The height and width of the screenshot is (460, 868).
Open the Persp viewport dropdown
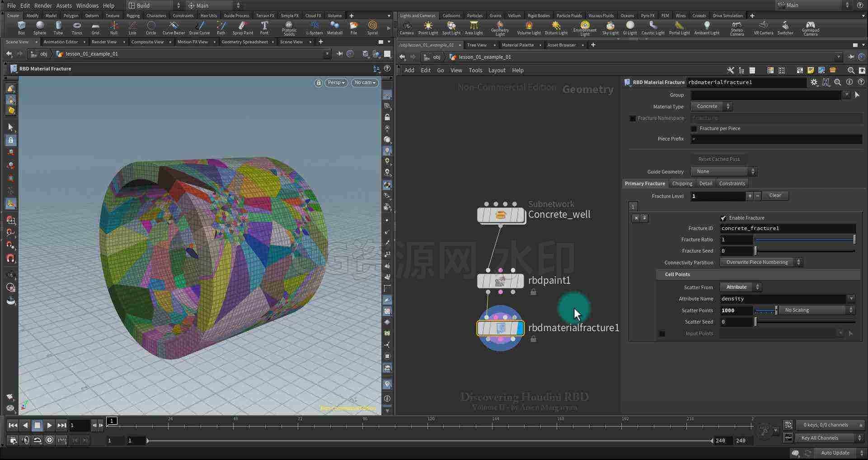point(336,83)
